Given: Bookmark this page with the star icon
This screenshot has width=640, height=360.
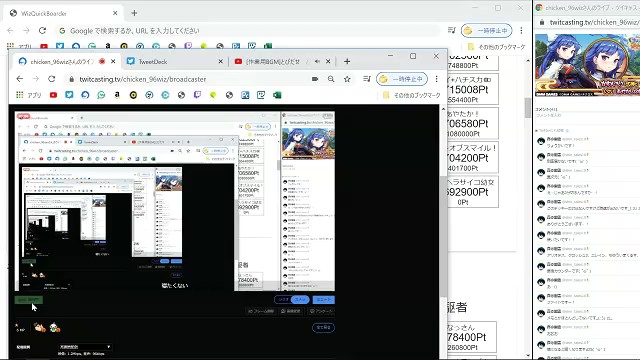Looking at the screenshot, I should (347, 79).
